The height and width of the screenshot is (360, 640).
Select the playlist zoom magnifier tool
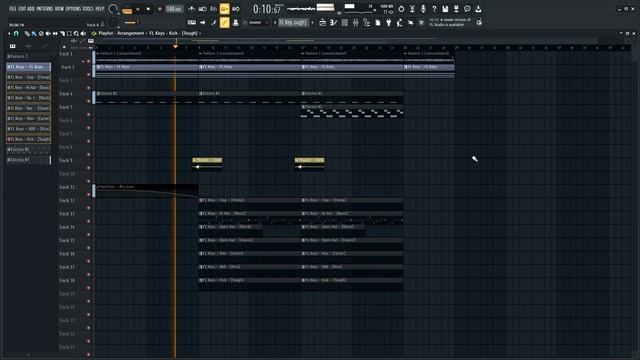[76, 33]
